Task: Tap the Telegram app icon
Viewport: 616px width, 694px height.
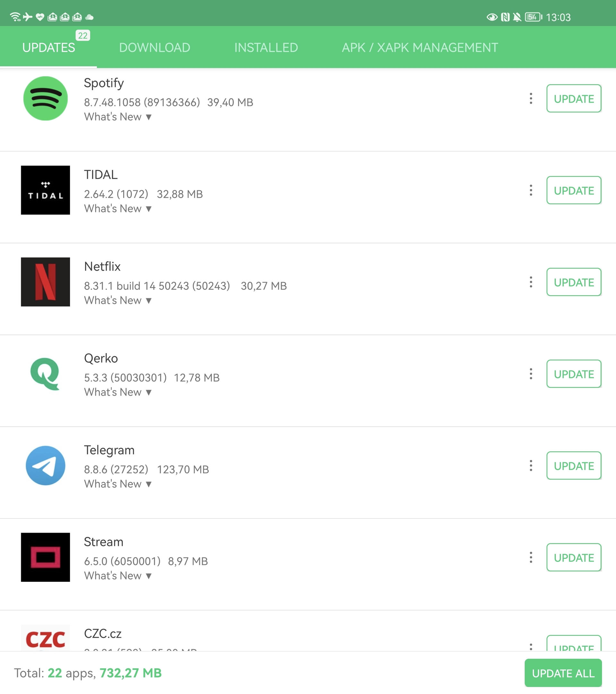Action: (x=46, y=465)
